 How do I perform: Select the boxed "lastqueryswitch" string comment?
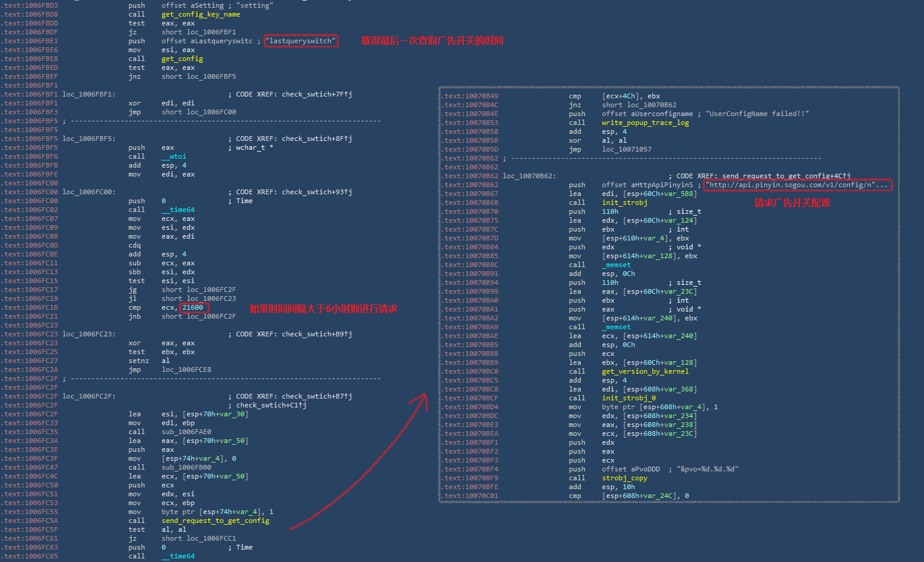pos(301,41)
